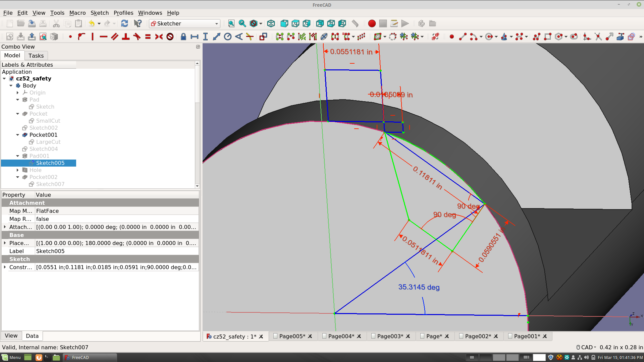Apply the Tangent constraint
The height and width of the screenshot is (362, 644).
click(x=137, y=37)
